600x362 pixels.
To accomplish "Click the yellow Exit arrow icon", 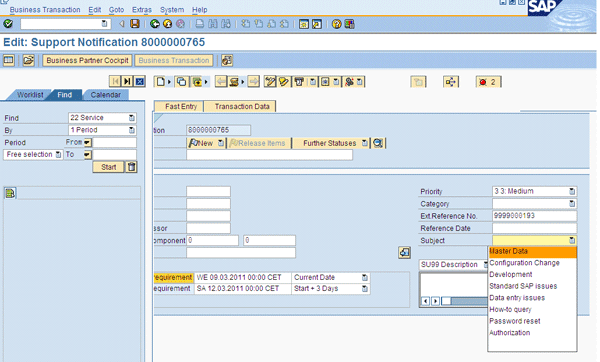I will (168, 24).
